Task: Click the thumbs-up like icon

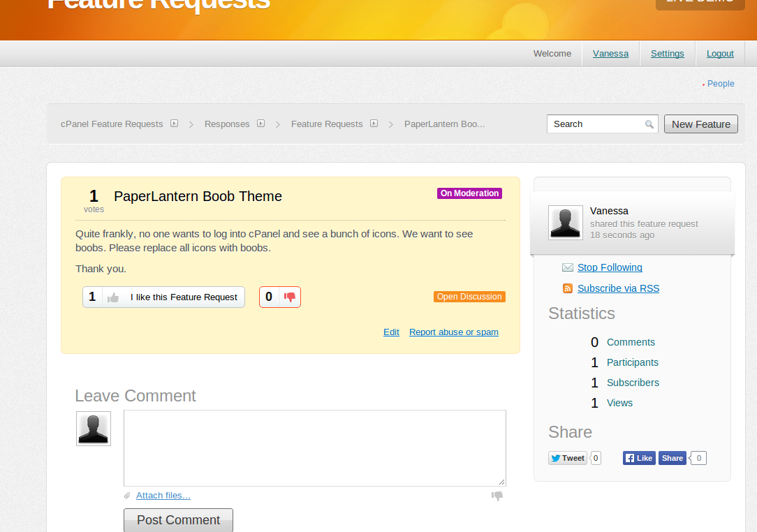Action: [x=113, y=297]
